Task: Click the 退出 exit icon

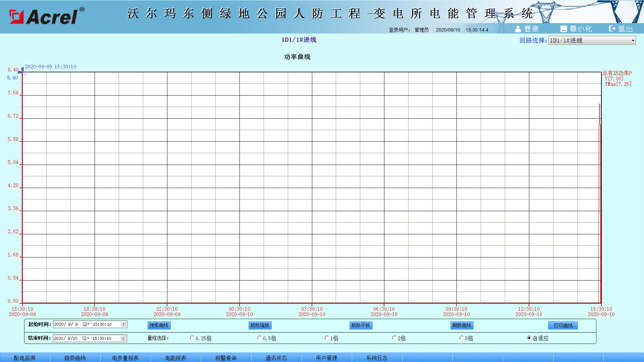Action: click(x=612, y=29)
